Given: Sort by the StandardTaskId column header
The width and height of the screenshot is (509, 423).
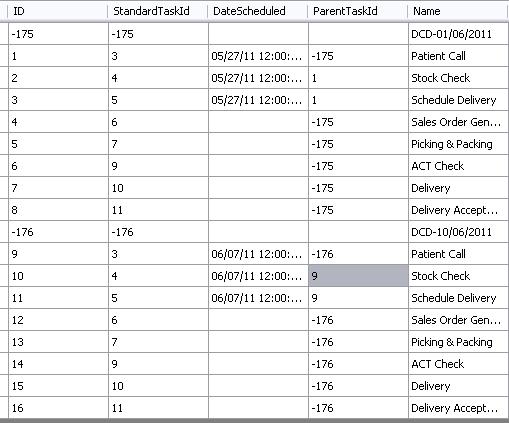Looking at the screenshot, I should pos(157,11).
